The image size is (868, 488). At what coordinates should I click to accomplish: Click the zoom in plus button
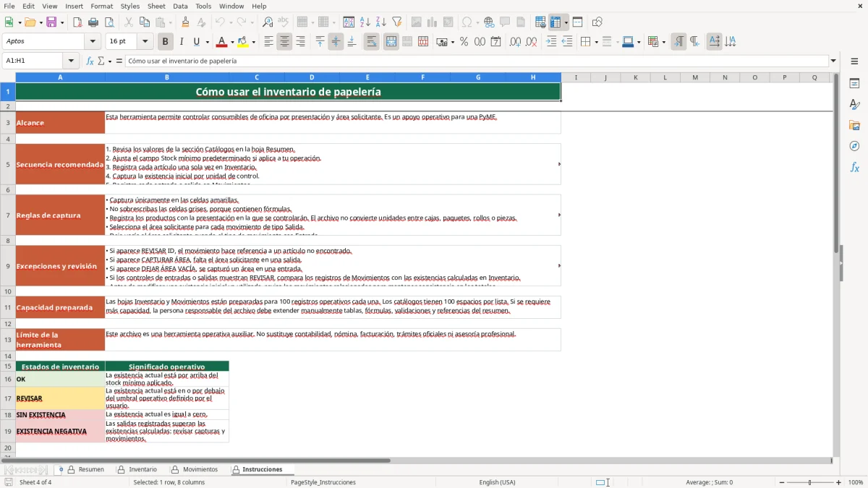coord(839,482)
